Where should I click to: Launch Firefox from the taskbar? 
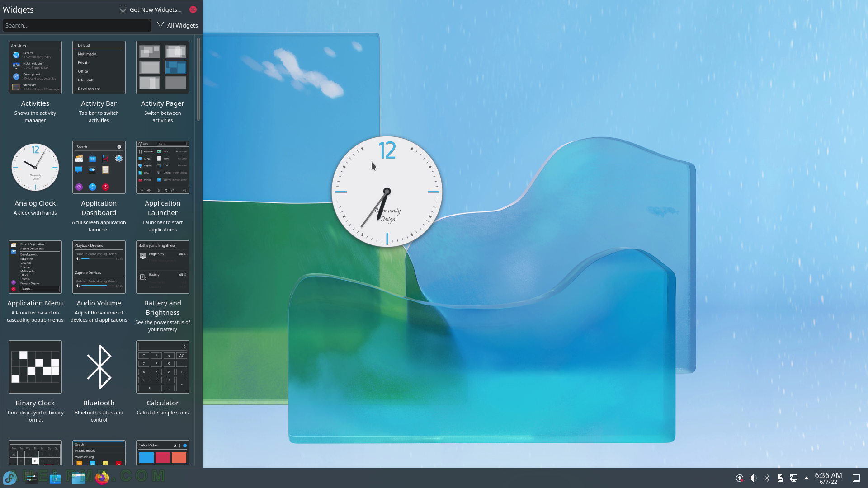pos(102,478)
